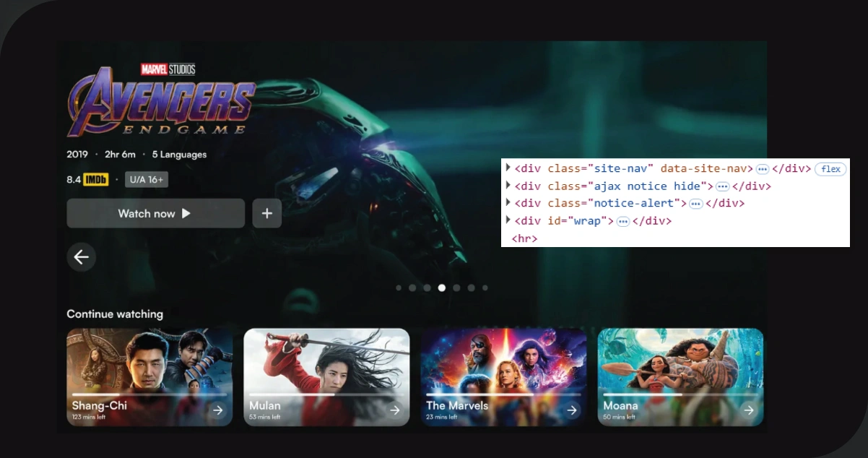The height and width of the screenshot is (458, 868).
Task: Click the Shang-Chi progress bar
Action: tap(149, 394)
